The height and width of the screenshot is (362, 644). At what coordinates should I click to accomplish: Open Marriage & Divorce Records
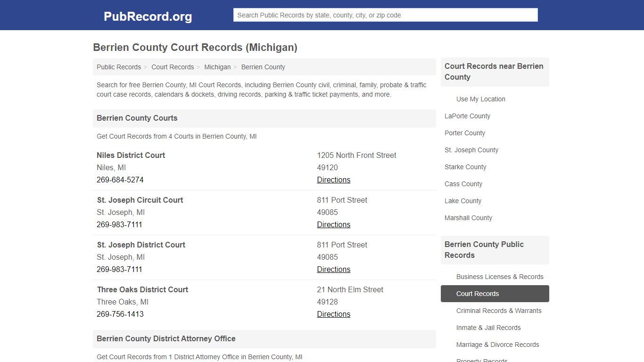(497, 345)
